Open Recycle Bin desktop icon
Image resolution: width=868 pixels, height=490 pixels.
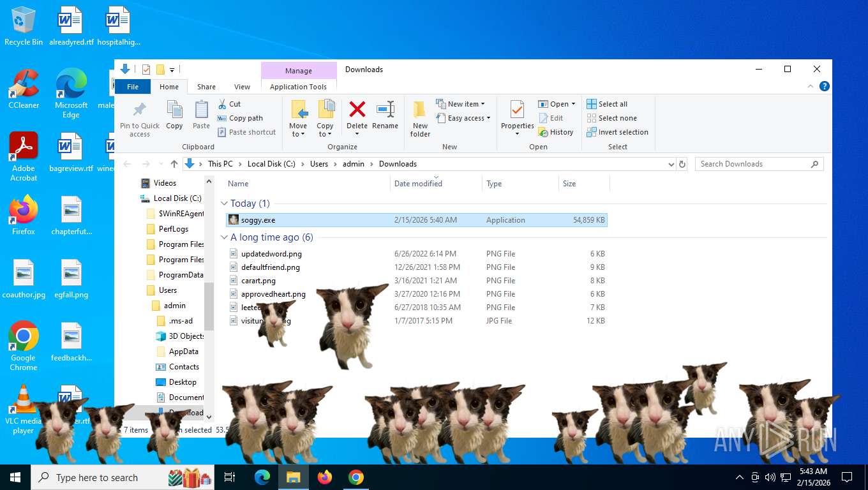[x=24, y=27]
